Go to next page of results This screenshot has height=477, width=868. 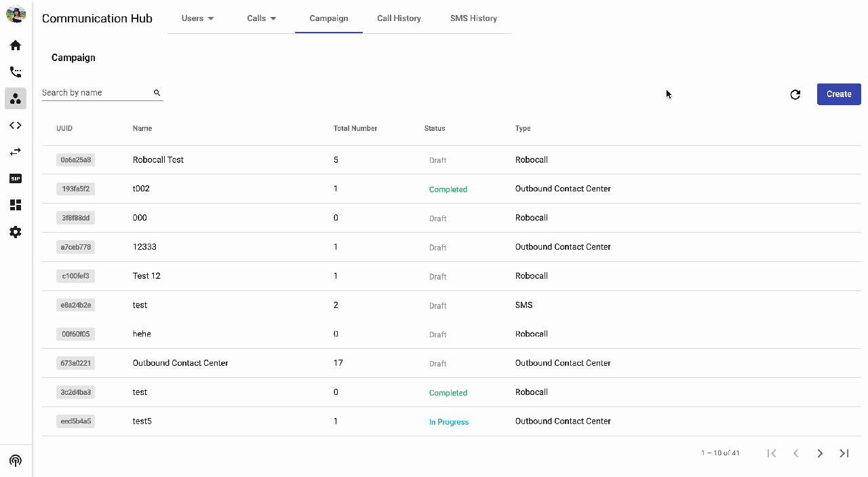(820, 453)
